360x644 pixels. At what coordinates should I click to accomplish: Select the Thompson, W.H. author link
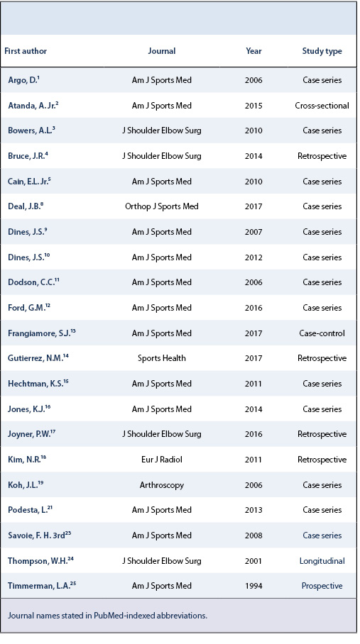coord(40,561)
